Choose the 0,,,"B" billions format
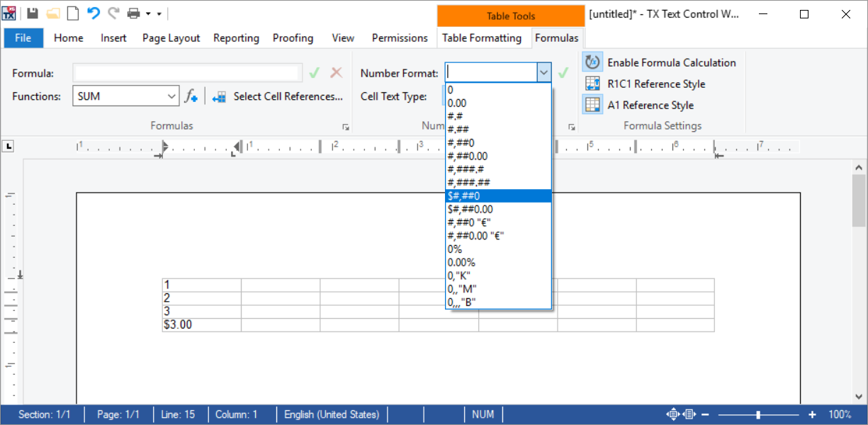Image resolution: width=868 pixels, height=425 pixels. point(499,302)
